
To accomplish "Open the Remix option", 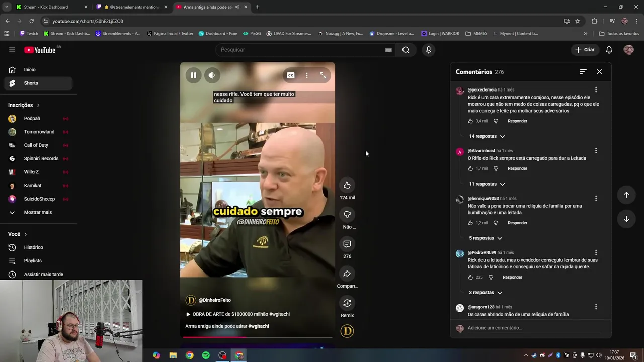I will coord(347,303).
